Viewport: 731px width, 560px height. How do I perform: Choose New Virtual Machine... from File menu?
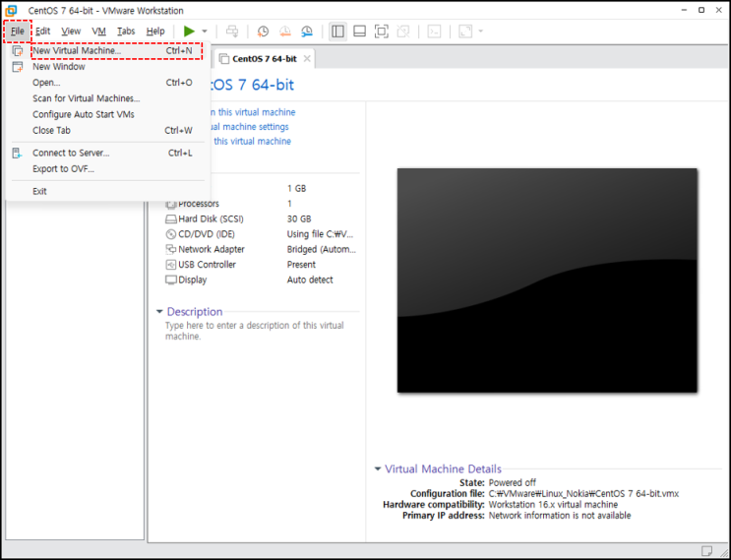[x=107, y=51]
